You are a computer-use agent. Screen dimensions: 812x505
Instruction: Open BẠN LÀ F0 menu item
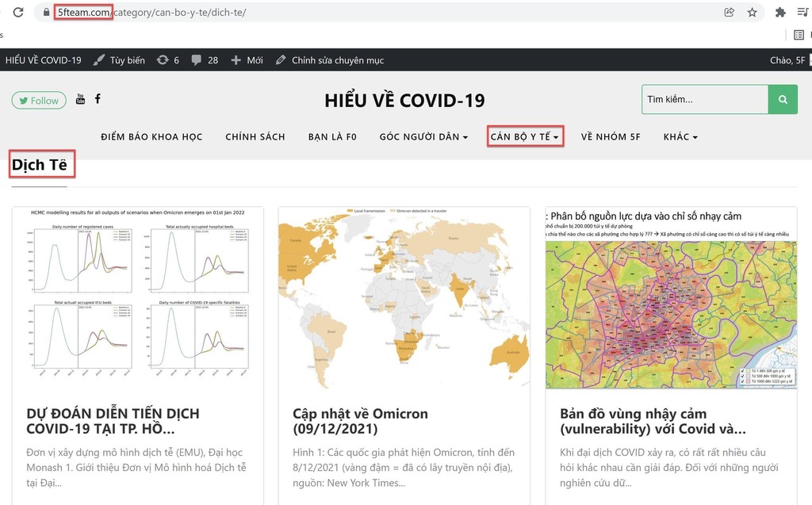332,136
